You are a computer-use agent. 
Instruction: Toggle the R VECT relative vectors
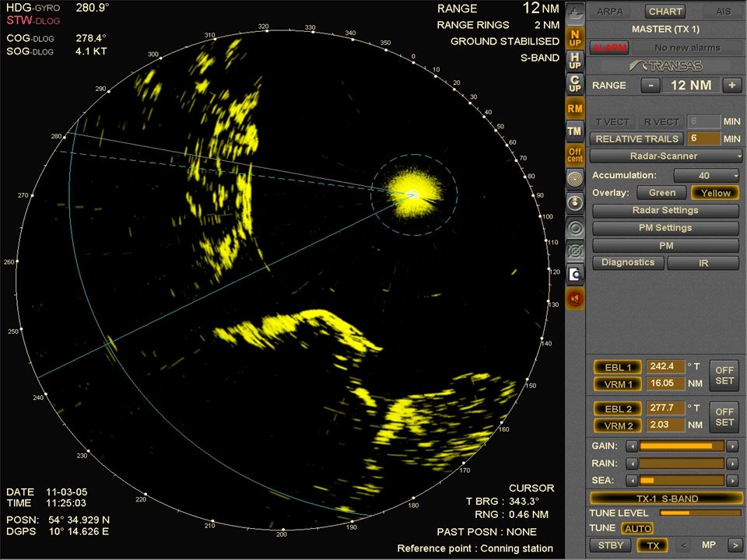[x=661, y=122]
